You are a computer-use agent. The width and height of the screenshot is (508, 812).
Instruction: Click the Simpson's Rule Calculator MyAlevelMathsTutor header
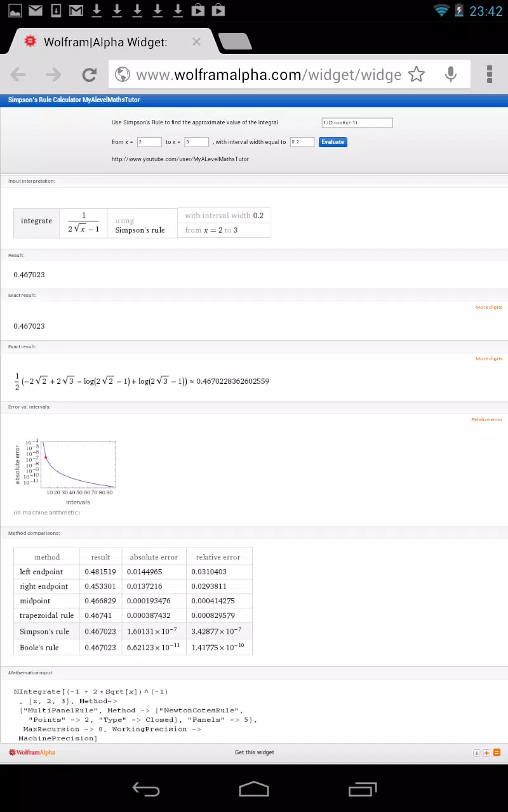pos(74,100)
